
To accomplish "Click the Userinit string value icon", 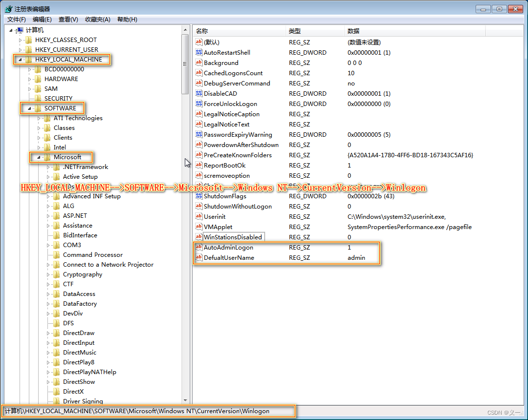I will coord(198,216).
